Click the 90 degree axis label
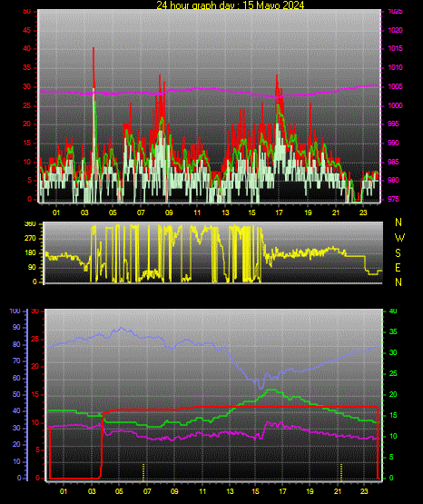Image resolution: width=423 pixels, height=504 pixels. tap(32, 267)
